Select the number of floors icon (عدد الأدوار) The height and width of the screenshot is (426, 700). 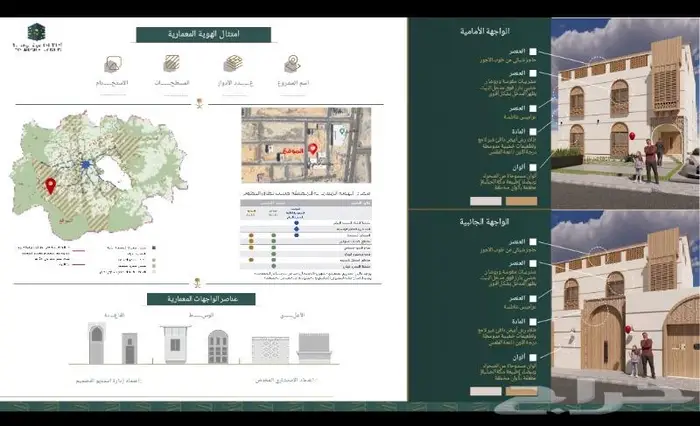point(232,64)
